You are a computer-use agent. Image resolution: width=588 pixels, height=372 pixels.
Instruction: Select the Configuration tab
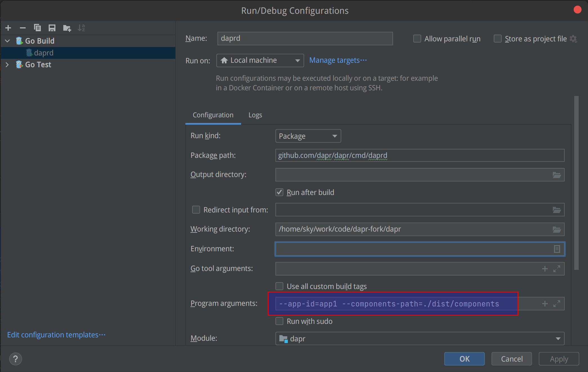point(213,115)
